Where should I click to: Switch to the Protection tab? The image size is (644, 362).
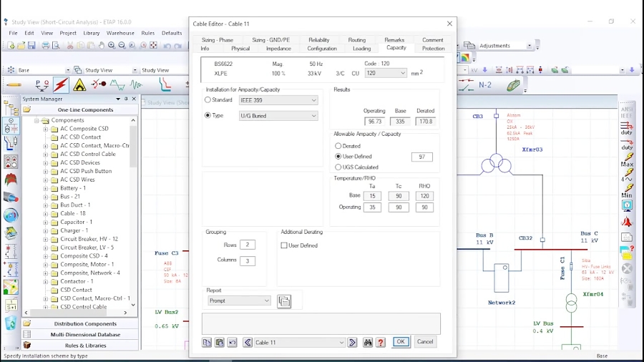pyautogui.click(x=434, y=49)
